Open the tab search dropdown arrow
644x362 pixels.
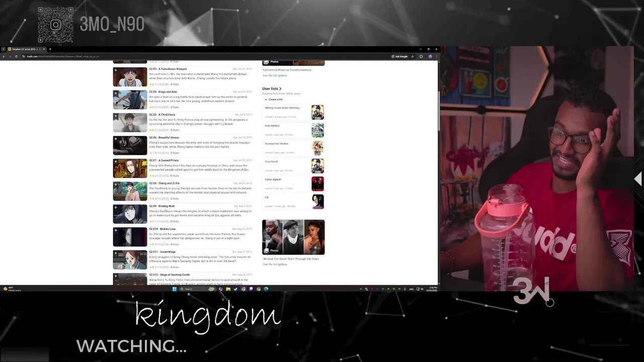click(x=4, y=49)
